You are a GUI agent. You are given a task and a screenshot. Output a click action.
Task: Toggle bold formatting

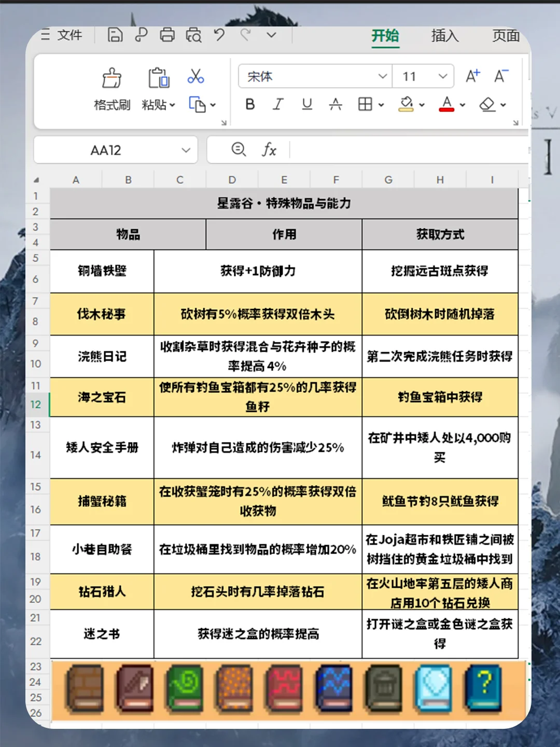(x=250, y=104)
